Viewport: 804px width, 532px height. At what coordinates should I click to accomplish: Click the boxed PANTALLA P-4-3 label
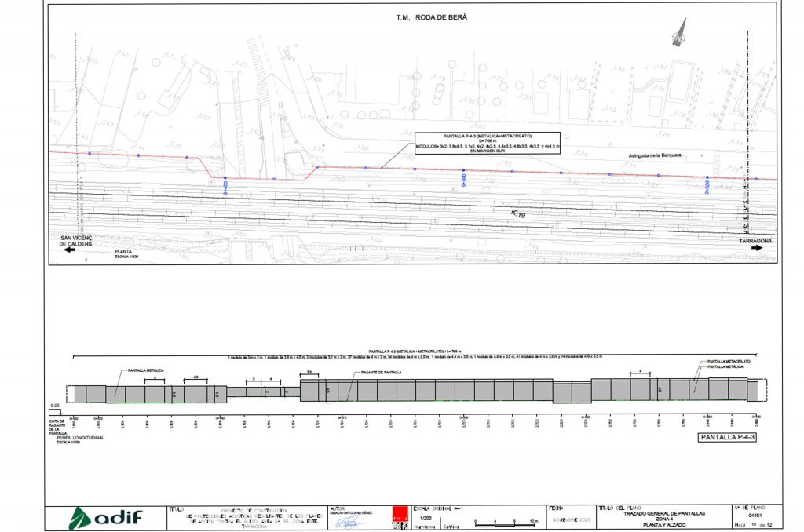728,439
